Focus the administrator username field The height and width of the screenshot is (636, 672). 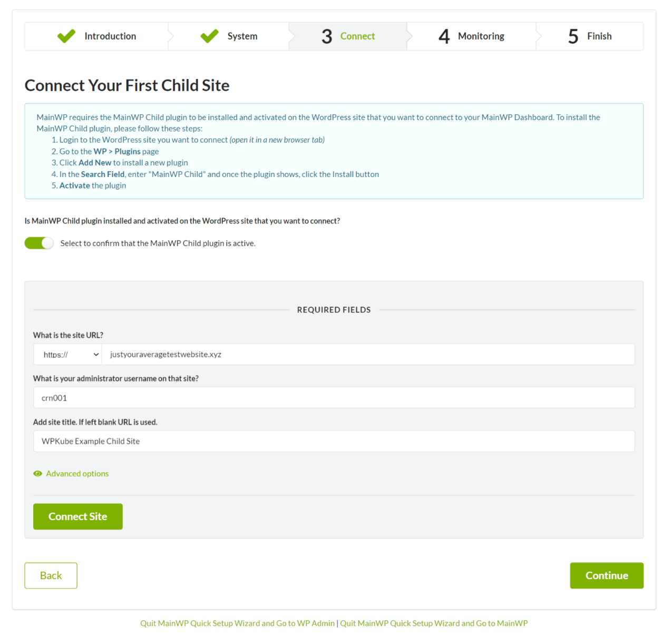tap(334, 398)
